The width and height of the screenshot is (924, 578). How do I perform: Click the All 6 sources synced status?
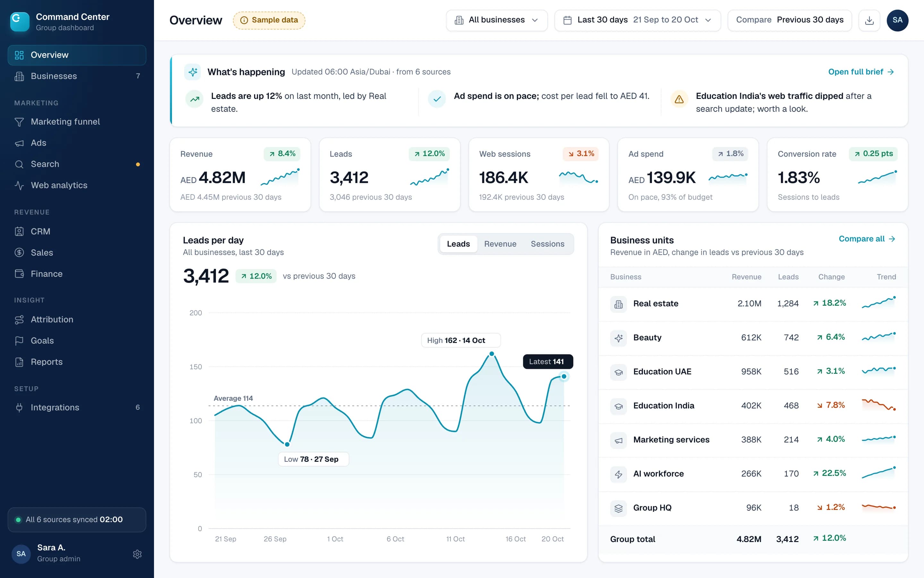pos(77,520)
